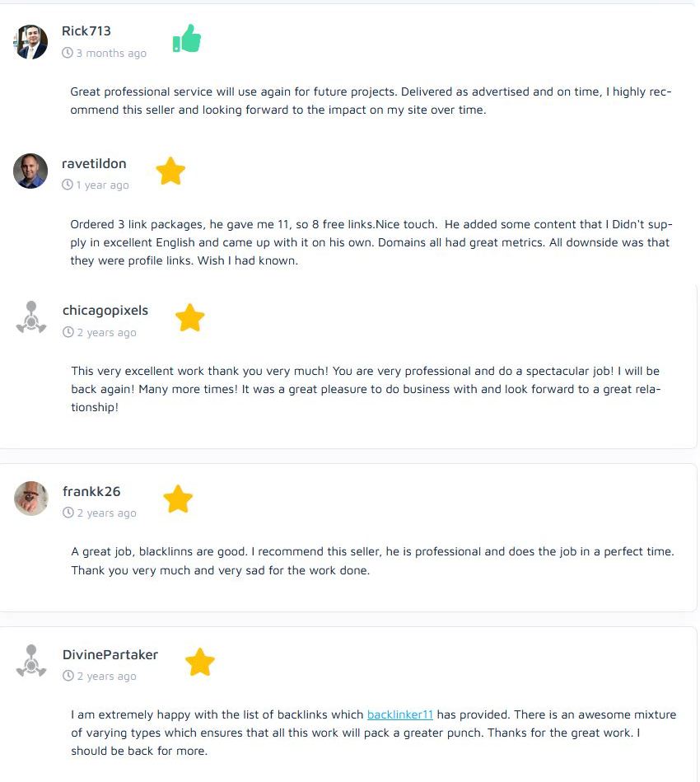Click Rick713's profile photo
The image size is (700, 782).
pos(31,42)
